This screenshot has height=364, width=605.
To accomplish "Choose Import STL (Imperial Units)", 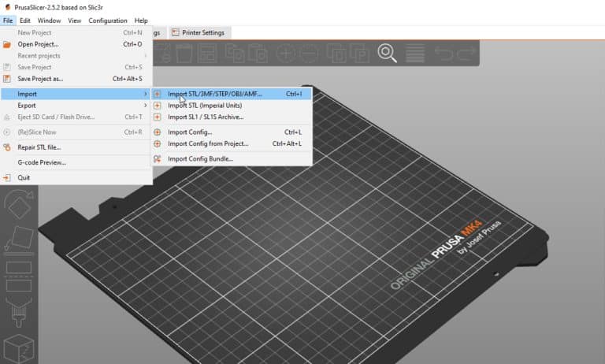I will 232,106.
